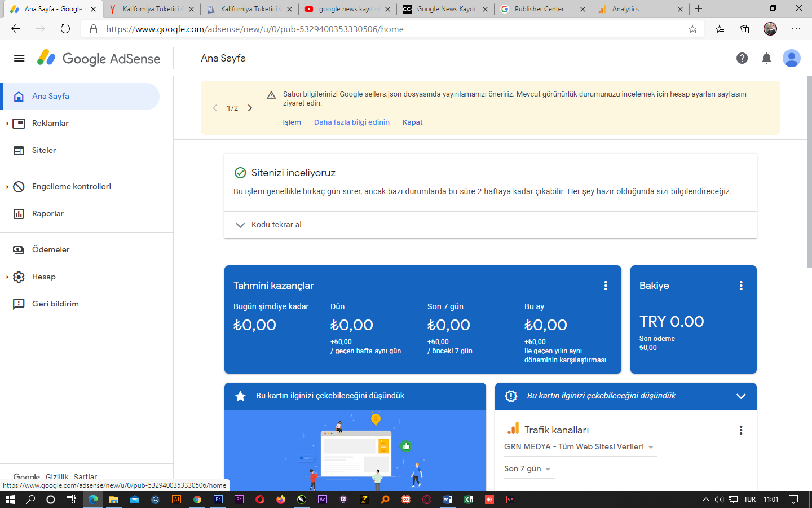Expand the Kodu tekrar al section
Image resolution: width=812 pixels, height=508 pixels.
(491, 225)
